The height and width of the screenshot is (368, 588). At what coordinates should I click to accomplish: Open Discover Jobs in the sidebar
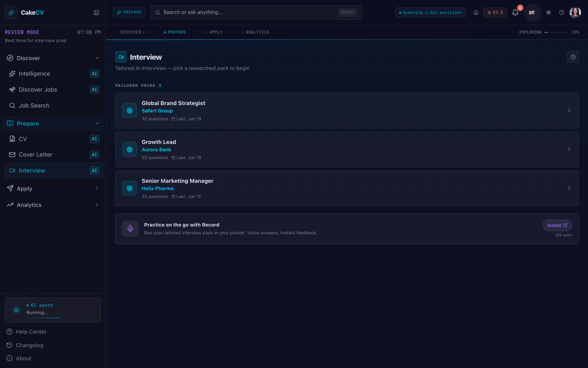coord(54,90)
